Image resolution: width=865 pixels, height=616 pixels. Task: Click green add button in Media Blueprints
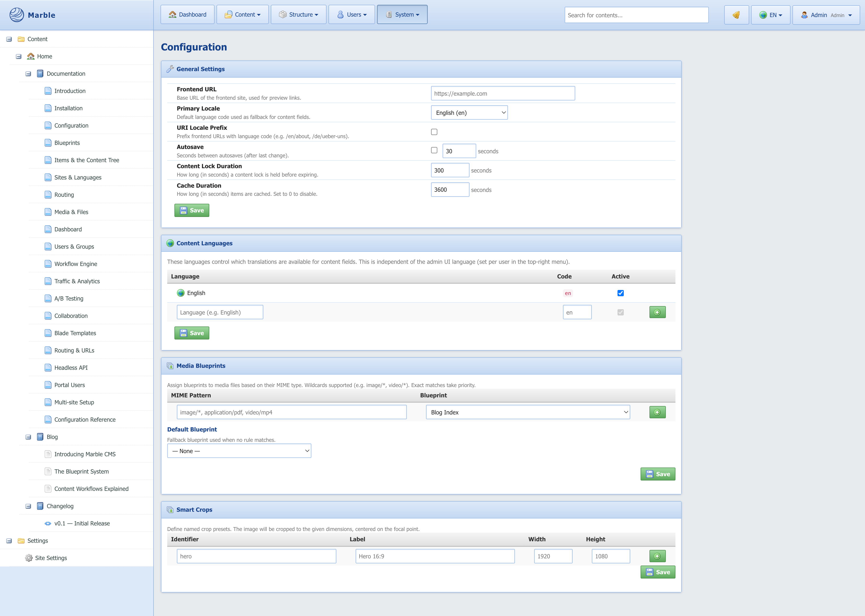pos(657,412)
